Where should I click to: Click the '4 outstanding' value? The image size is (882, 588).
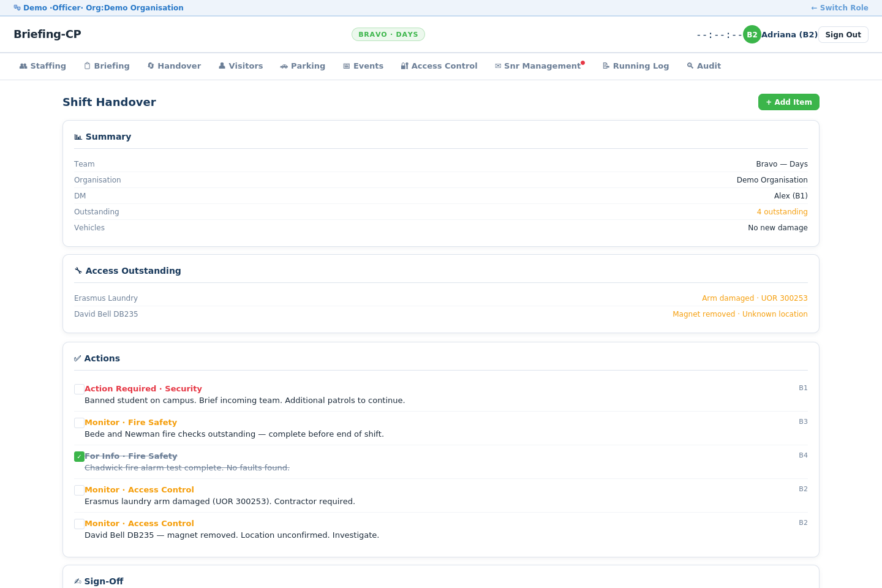(x=782, y=212)
